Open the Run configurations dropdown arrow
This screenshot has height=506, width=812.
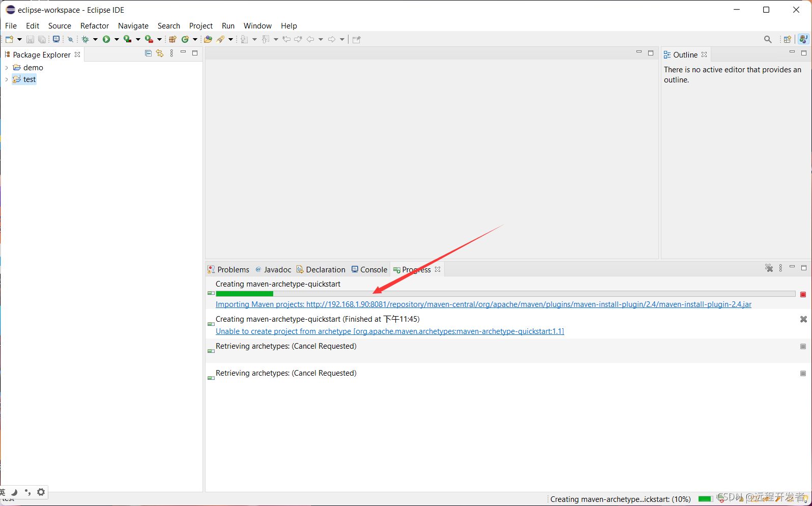tap(117, 39)
